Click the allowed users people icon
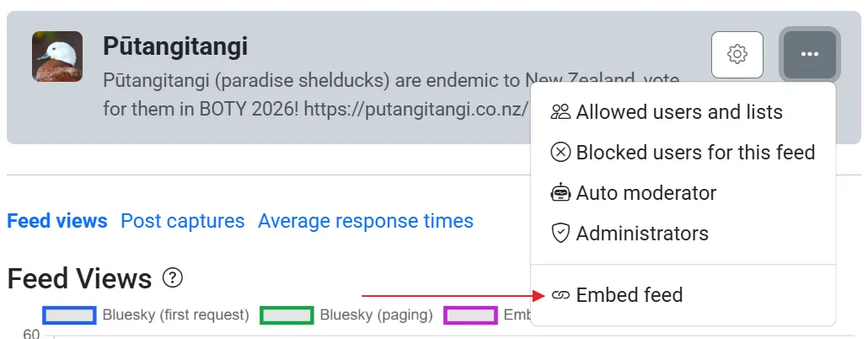 click(x=560, y=112)
